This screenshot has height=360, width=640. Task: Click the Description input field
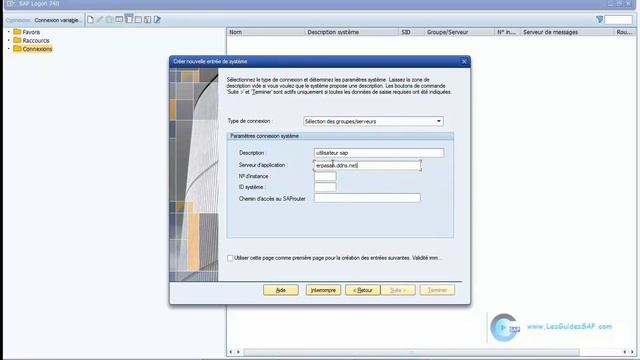(379, 153)
